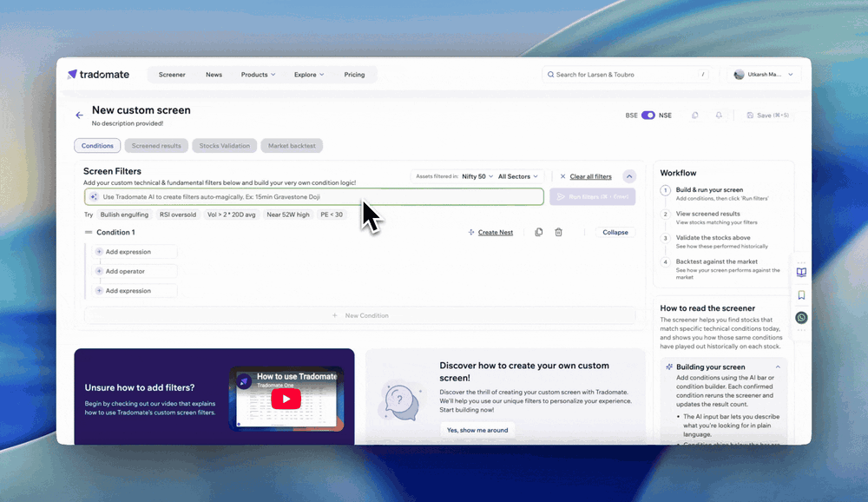Toggle the BSE/NSE exchange switch
Image resolution: width=868 pixels, height=502 pixels.
[x=648, y=116]
